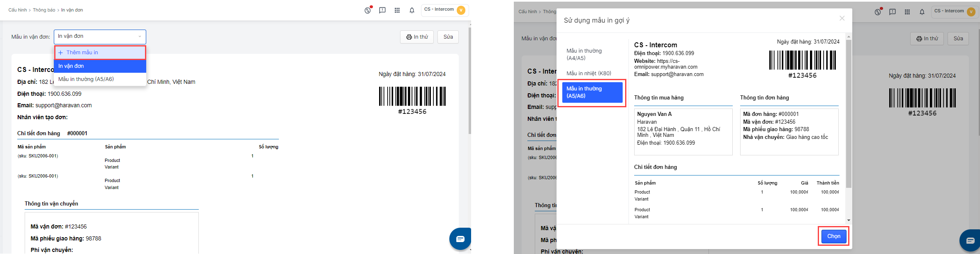Select the Mẫu in nhiệt (K80) template tab
Viewport: 980px width, 254px height.
[x=589, y=73]
